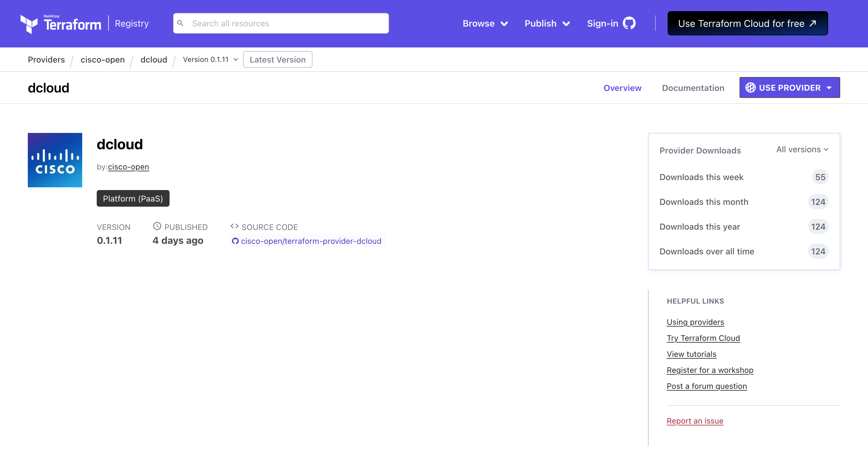Open the Browse dropdown menu
The height and width of the screenshot is (455, 868).
[485, 23]
